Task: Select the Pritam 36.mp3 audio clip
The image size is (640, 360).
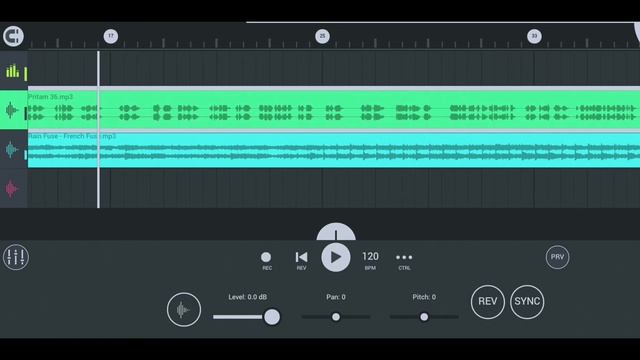Action: click(334, 110)
